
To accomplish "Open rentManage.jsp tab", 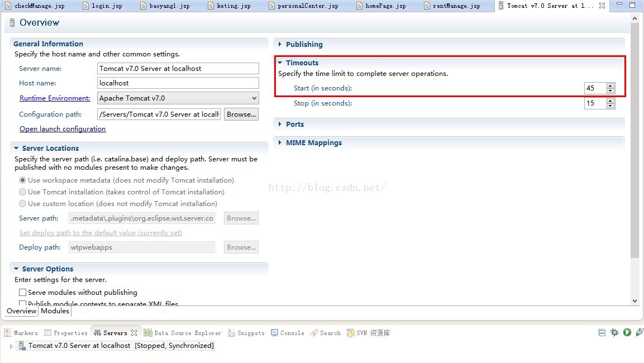I will tap(452, 6).
